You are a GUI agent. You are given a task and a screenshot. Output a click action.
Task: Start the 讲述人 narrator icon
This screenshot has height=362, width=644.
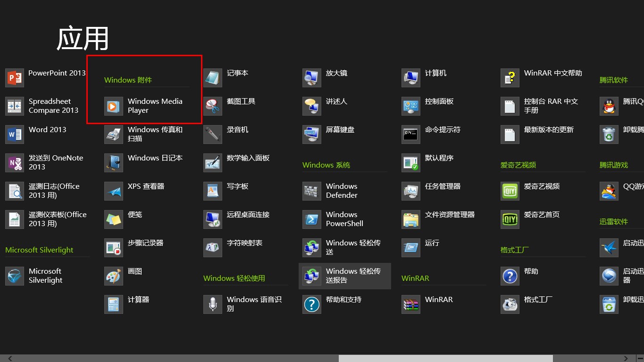[312, 106]
